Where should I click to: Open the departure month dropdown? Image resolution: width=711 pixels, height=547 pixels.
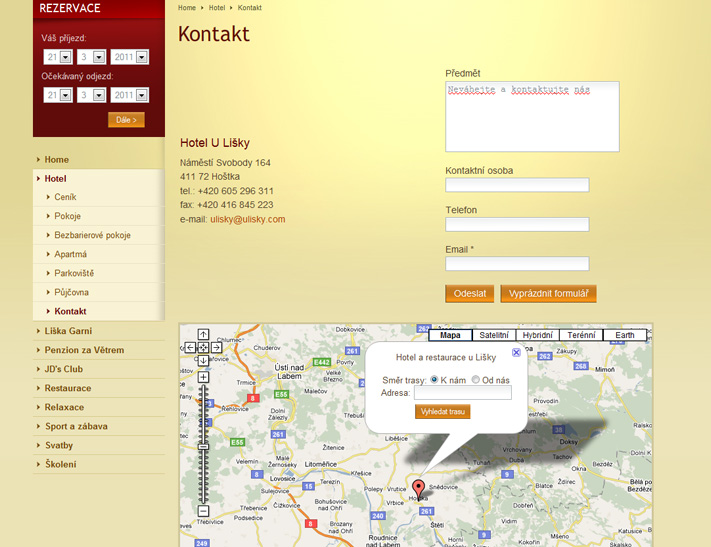92,95
